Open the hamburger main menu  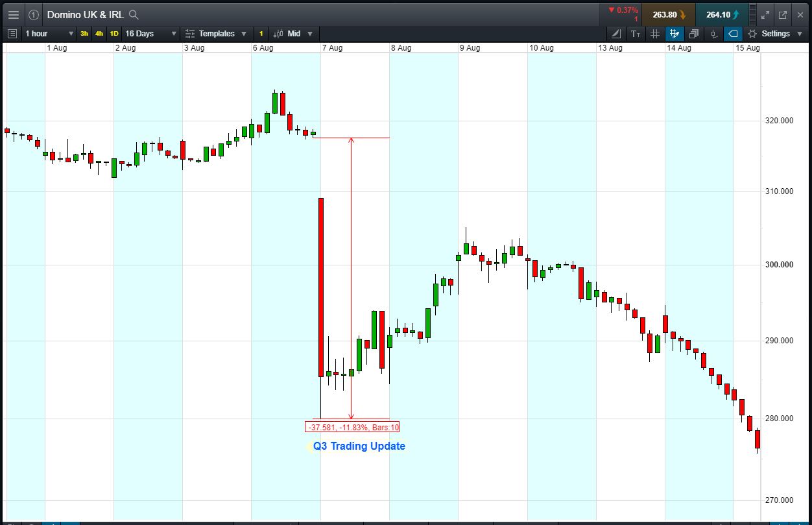click(x=14, y=14)
